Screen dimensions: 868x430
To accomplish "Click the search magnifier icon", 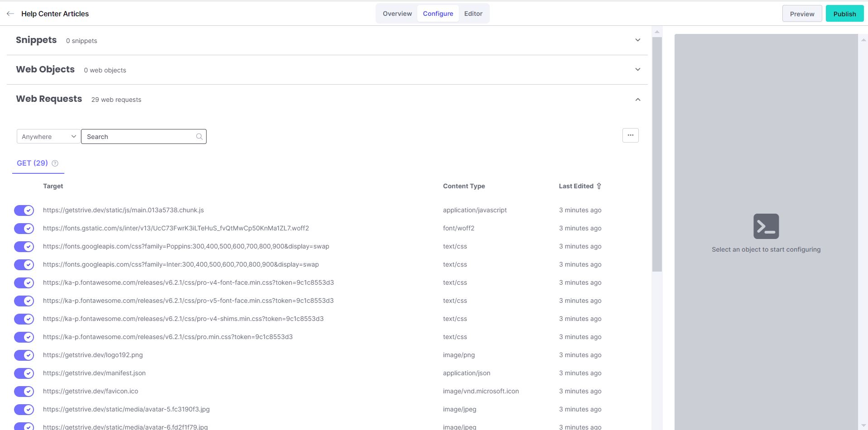I will [199, 137].
